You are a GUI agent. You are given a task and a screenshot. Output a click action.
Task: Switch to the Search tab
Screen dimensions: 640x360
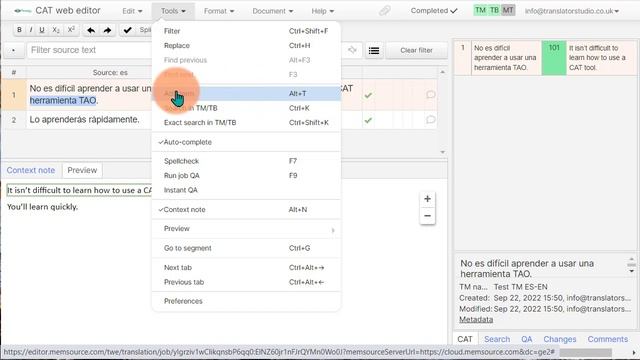coord(497,339)
